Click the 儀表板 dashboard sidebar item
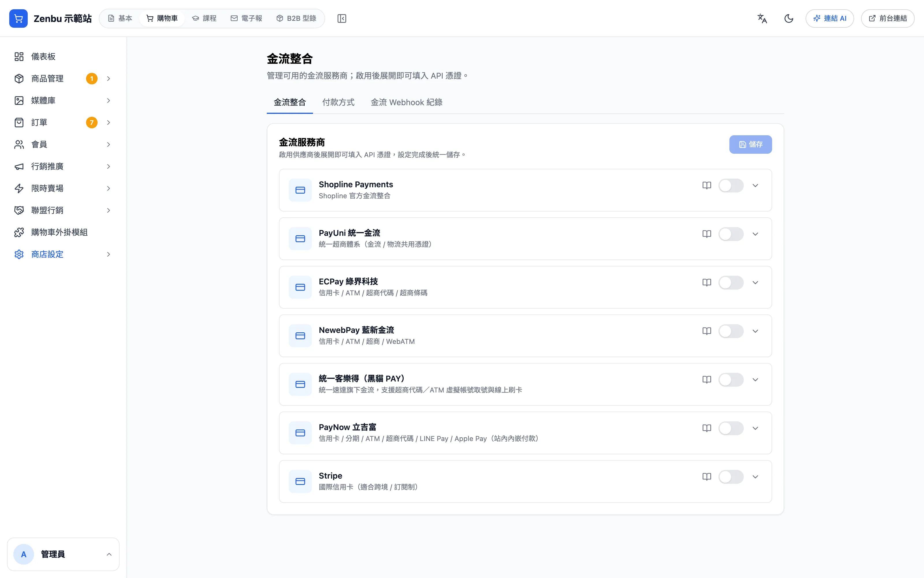The height and width of the screenshot is (578, 924). (x=63, y=57)
